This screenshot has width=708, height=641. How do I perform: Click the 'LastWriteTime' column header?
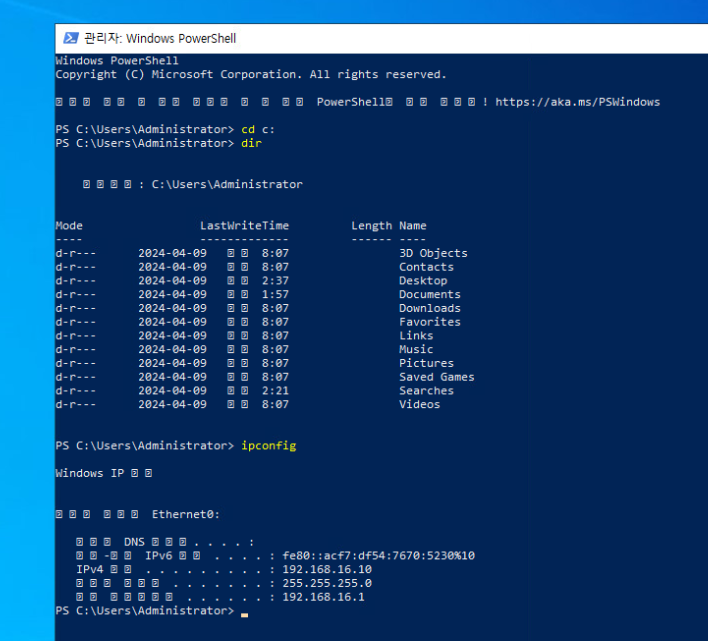(x=244, y=226)
